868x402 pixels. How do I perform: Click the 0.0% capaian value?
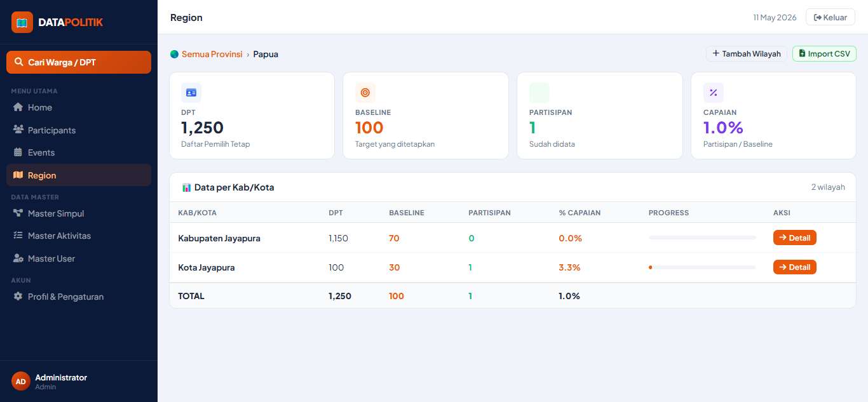pyautogui.click(x=570, y=238)
